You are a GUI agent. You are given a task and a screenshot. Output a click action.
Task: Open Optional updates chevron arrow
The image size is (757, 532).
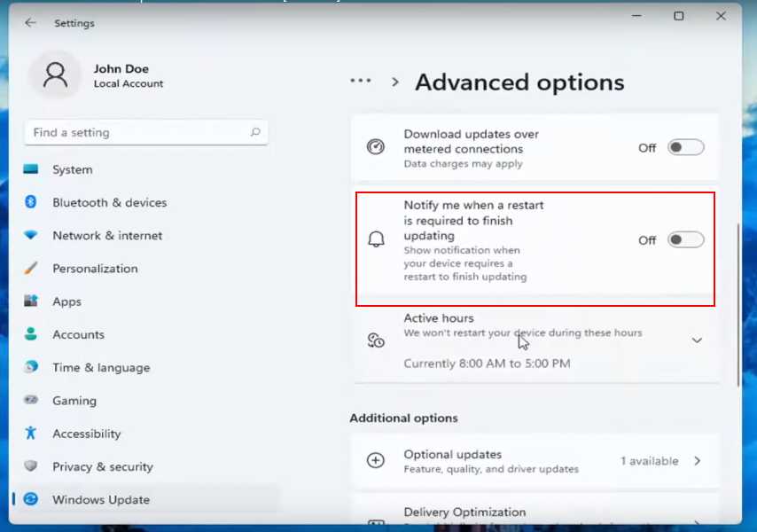point(697,461)
